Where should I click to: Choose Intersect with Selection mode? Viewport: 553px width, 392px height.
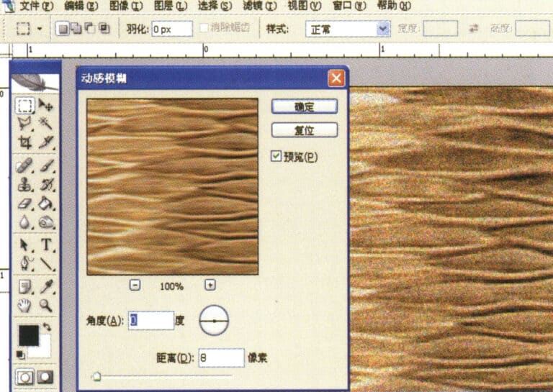[104, 29]
